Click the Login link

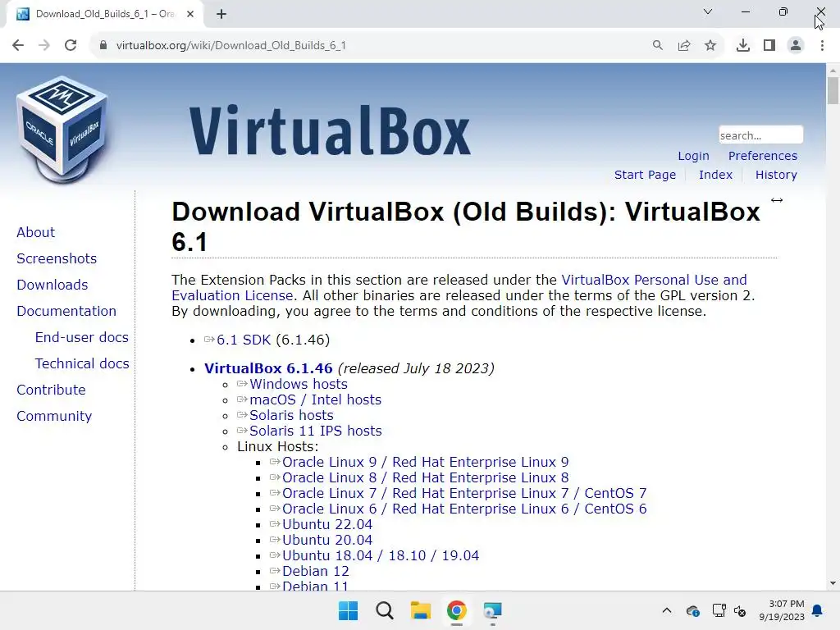pyautogui.click(x=693, y=156)
